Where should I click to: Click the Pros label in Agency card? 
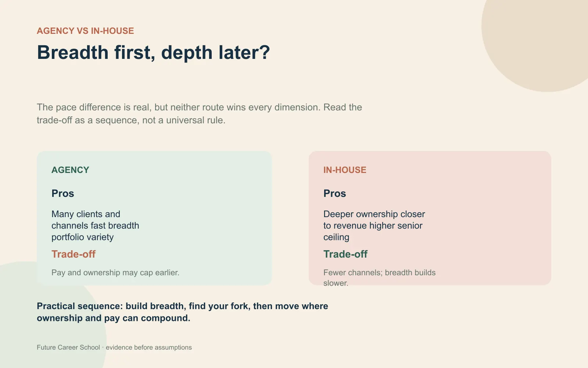(x=63, y=194)
